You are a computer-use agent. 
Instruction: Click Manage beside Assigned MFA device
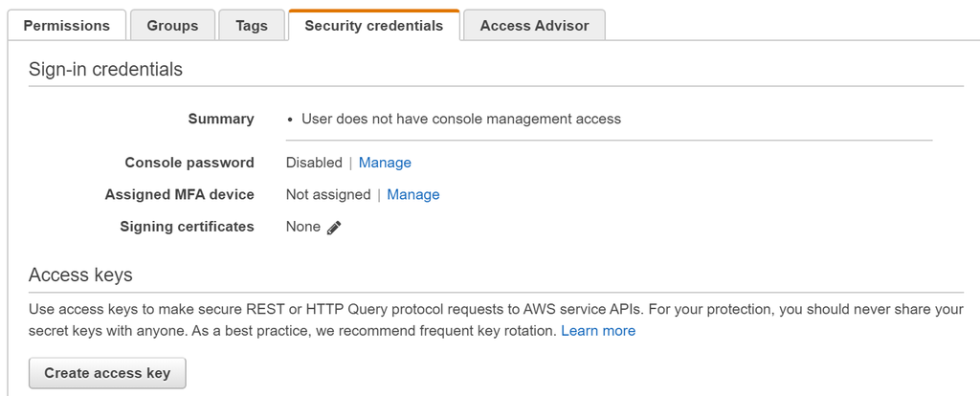coord(413,195)
